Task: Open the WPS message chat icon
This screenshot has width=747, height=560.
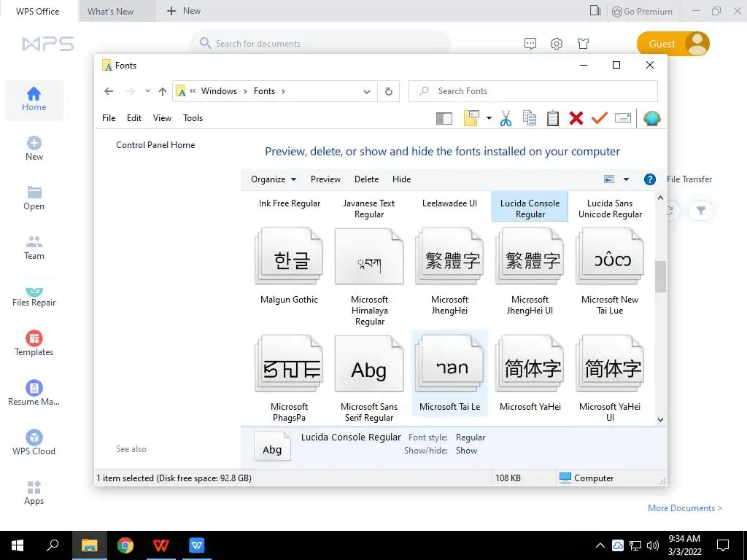Action: coord(530,44)
